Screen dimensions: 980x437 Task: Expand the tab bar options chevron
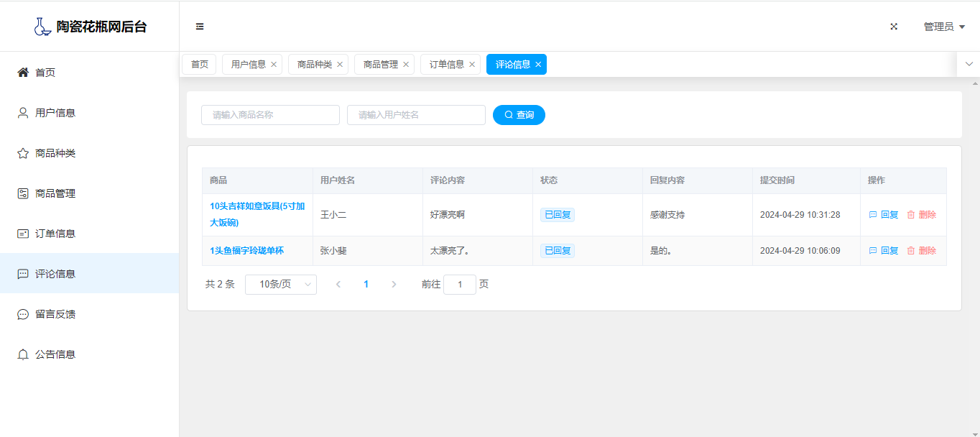click(969, 64)
